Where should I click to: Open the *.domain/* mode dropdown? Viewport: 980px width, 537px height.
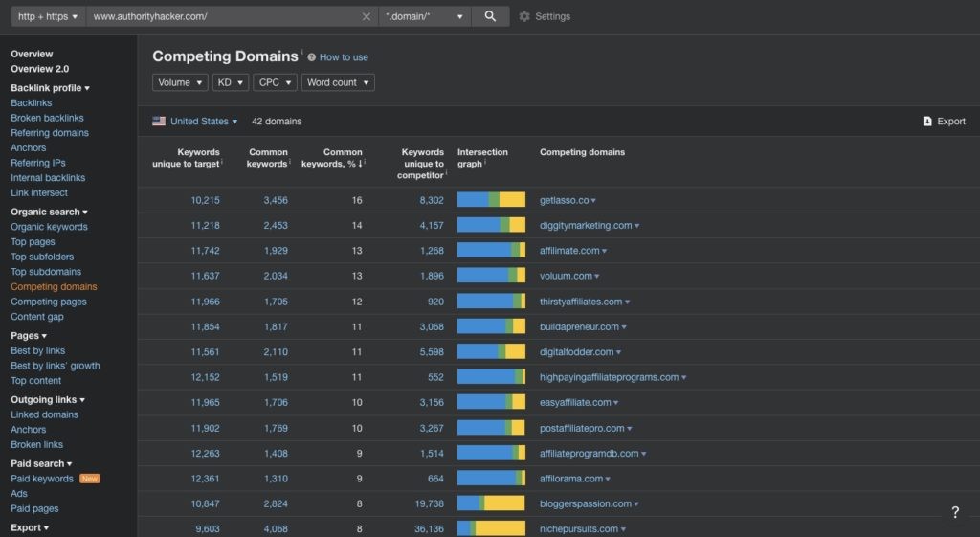425,16
